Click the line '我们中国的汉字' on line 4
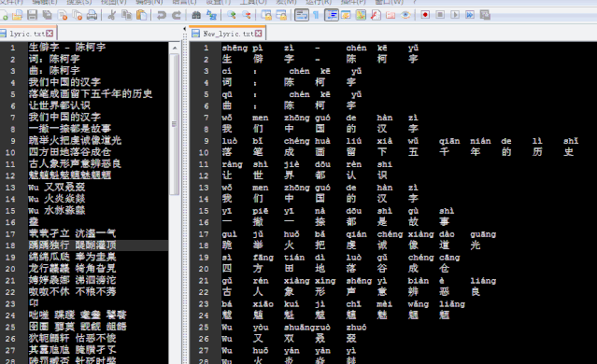 64,82
